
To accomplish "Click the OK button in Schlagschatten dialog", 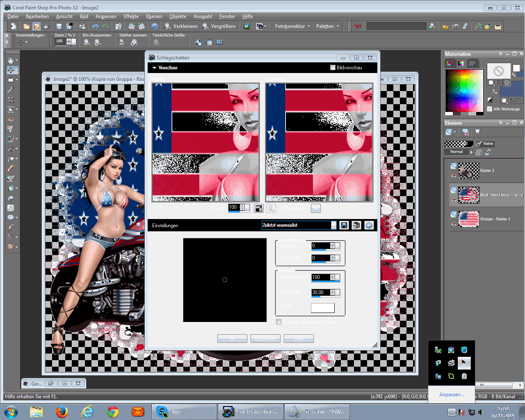I will point(232,339).
